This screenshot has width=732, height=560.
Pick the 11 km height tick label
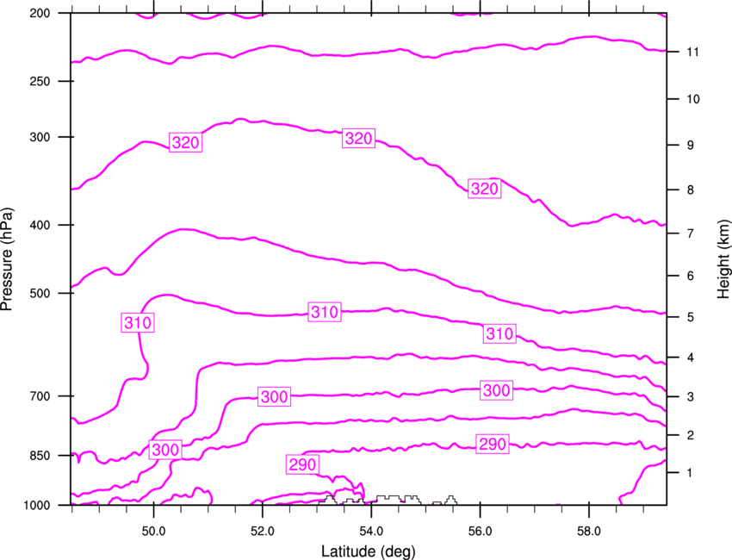point(693,52)
